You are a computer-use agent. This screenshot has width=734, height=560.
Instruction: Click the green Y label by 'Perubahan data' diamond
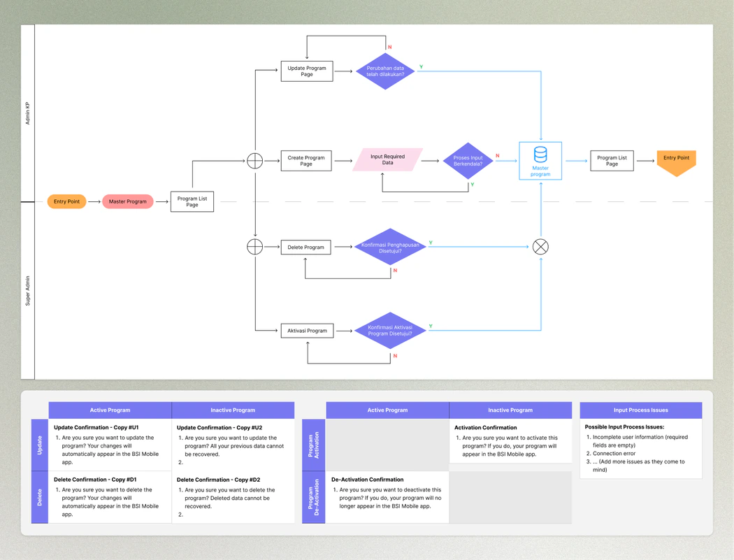[422, 67]
